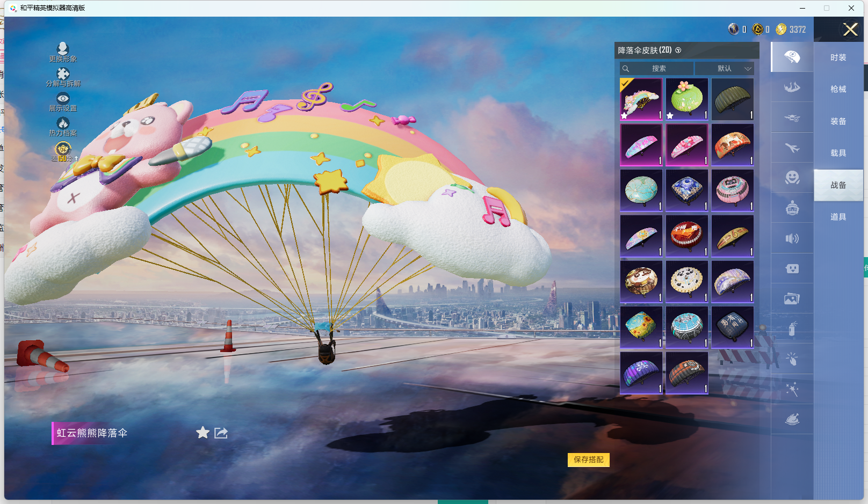Close the wardrobe with the X button
Image resolution: width=868 pixels, height=504 pixels.
(x=850, y=30)
